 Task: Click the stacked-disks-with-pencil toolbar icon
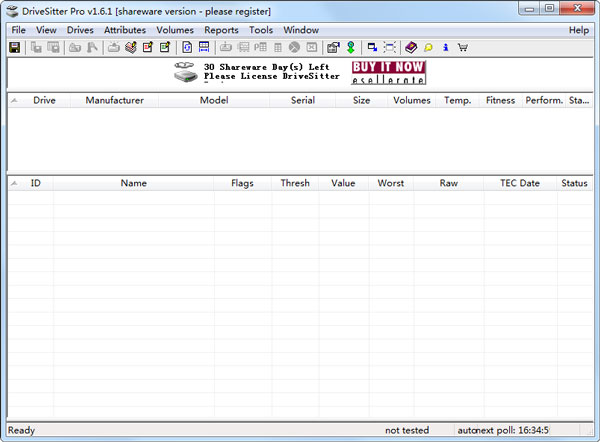pos(131,47)
